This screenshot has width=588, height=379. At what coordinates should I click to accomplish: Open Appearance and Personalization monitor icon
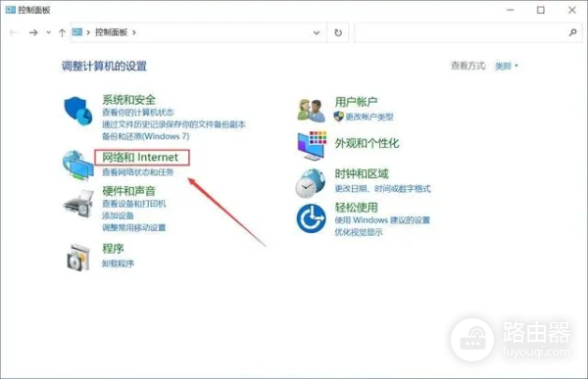312,146
